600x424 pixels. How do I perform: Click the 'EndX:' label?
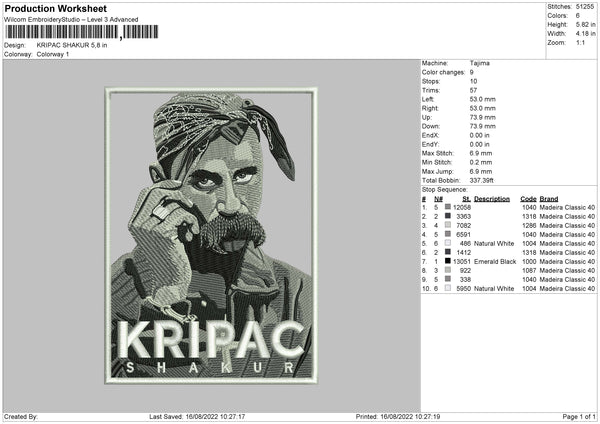(430, 135)
